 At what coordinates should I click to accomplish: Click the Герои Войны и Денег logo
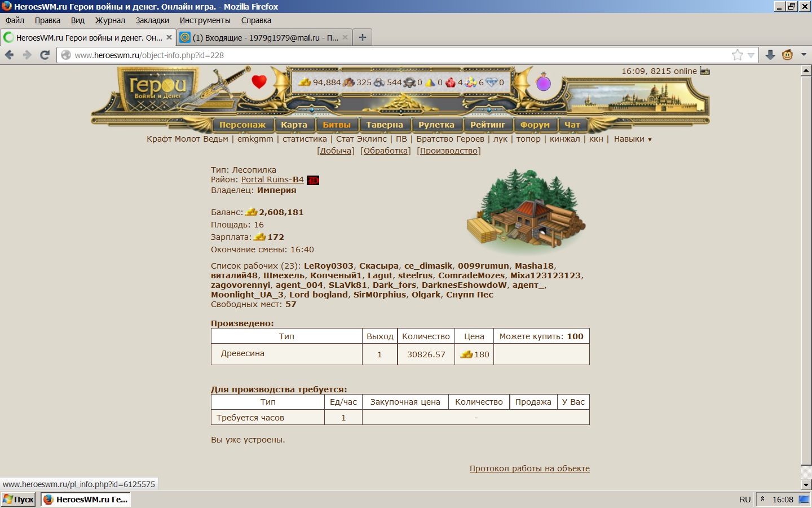(x=158, y=89)
